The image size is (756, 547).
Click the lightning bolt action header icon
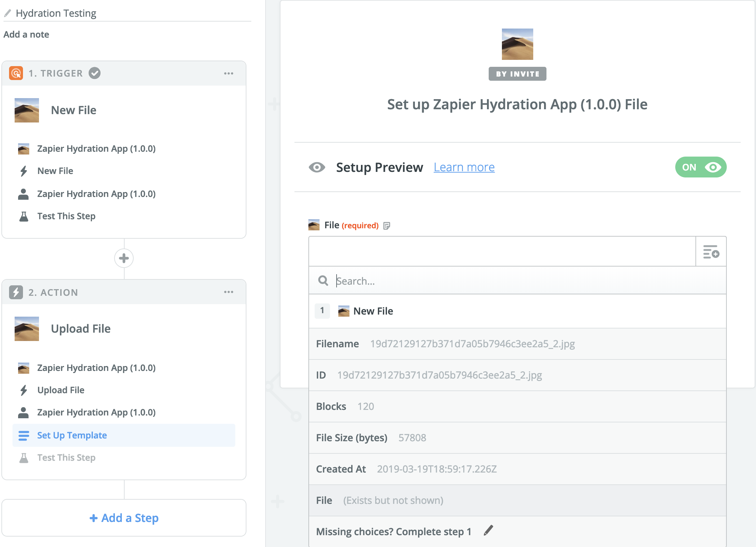pos(16,292)
